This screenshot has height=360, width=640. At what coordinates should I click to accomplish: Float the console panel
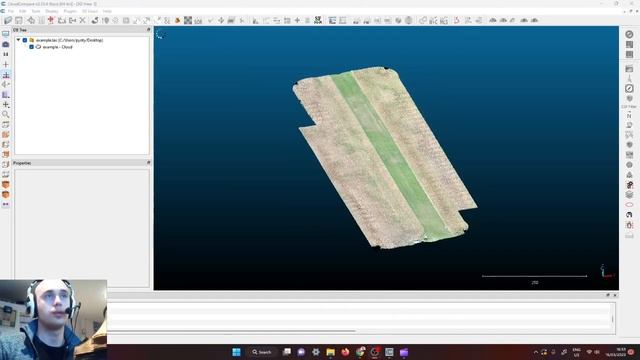coord(608,295)
